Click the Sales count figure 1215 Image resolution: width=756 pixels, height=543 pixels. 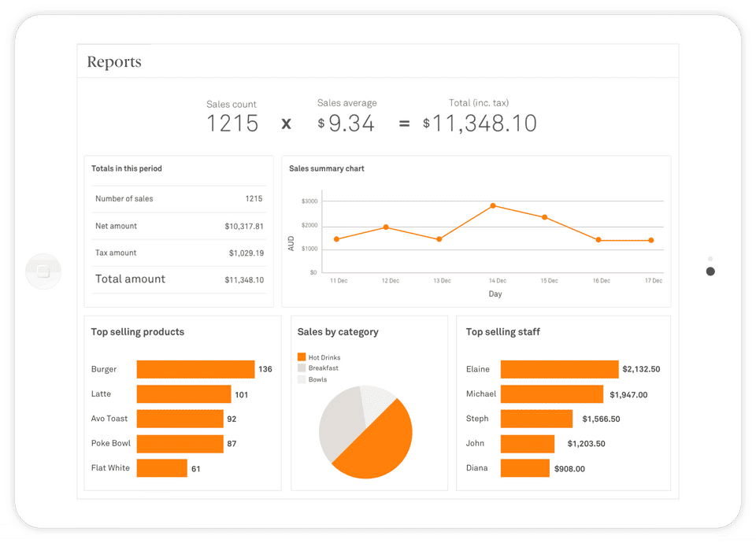(x=232, y=124)
